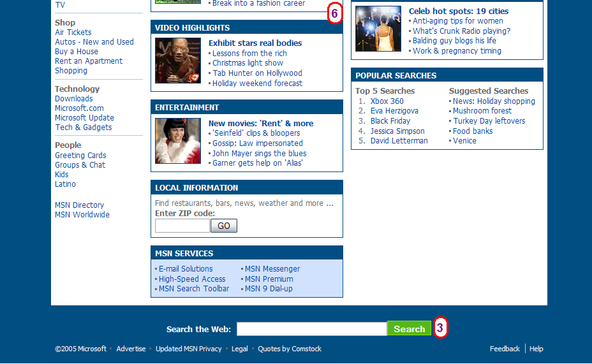Open "New movies: 'Rent' & more" headline

coord(261,123)
